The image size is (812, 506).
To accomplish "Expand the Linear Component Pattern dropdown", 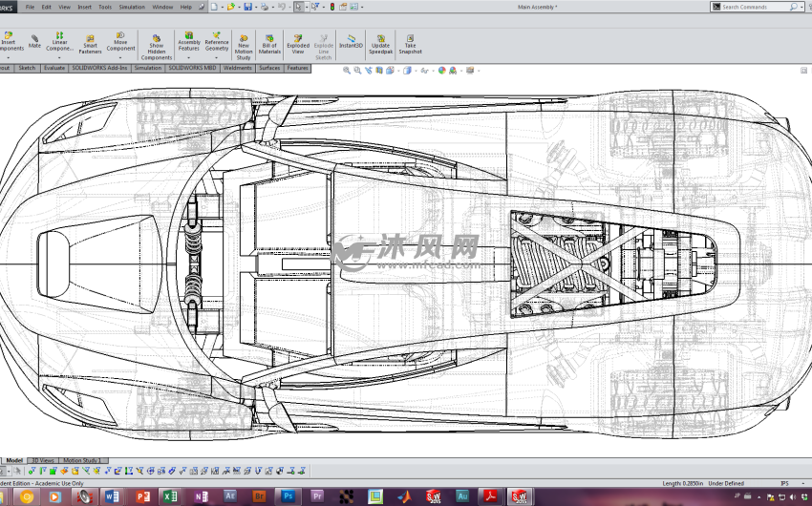I will 60,57.
